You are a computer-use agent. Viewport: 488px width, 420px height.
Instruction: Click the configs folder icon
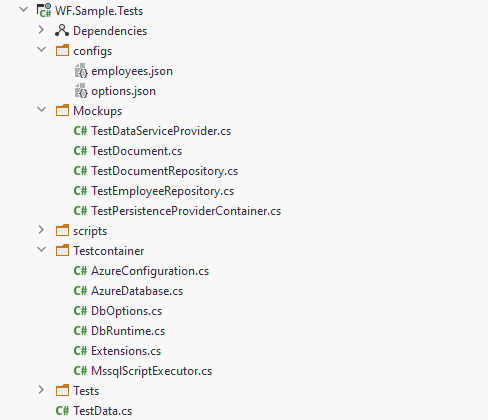click(x=62, y=50)
